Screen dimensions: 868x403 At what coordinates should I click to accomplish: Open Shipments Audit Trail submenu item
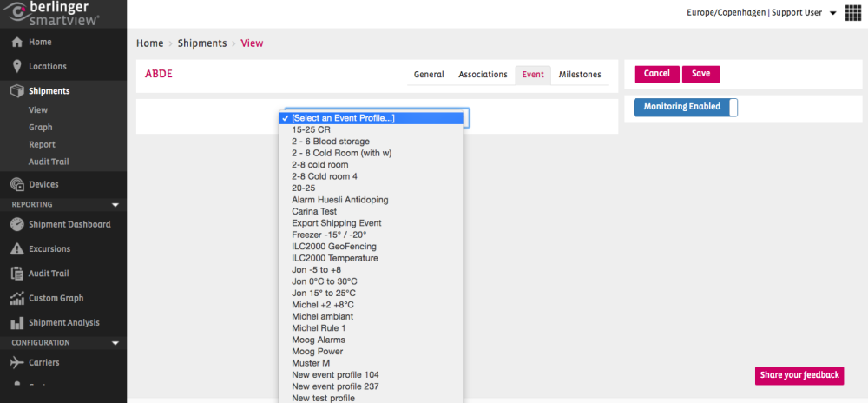tap(49, 162)
